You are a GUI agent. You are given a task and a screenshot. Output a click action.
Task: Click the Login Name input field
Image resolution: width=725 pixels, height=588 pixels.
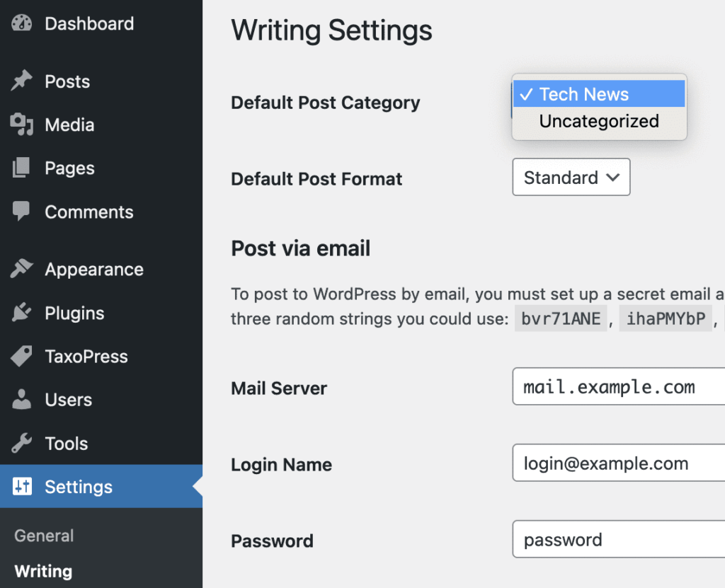click(619, 463)
